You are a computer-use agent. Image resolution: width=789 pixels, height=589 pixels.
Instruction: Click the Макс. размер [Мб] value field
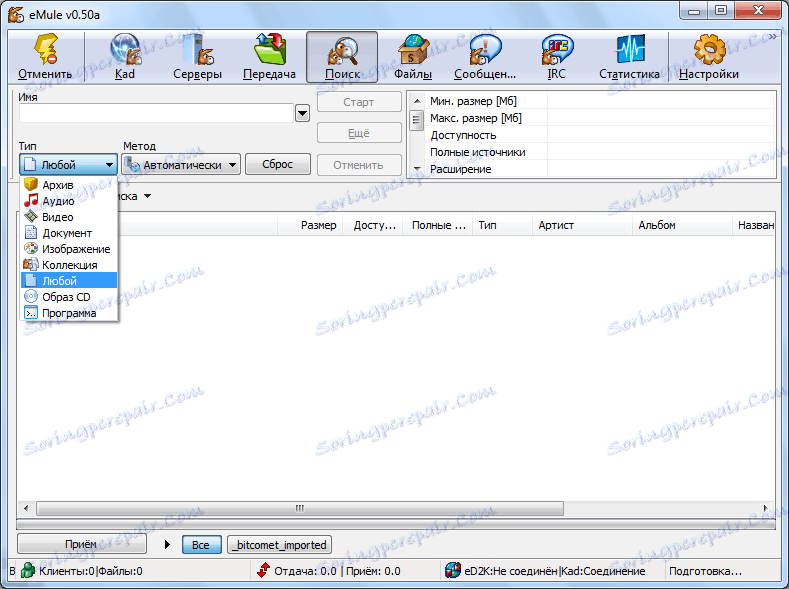pos(660,118)
